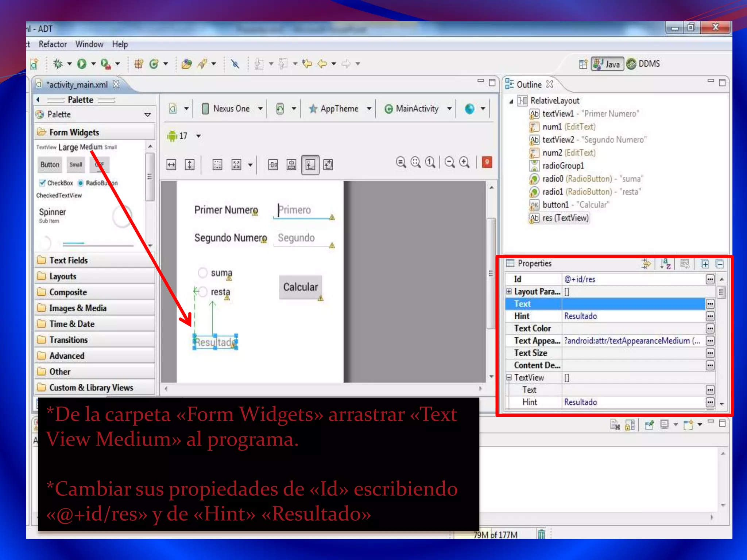Open the Palette options dropdown arrow
The image size is (747, 560).
coord(148,114)
